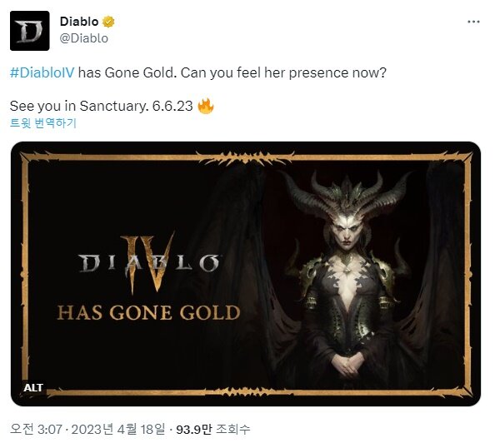Open the Diablo profile avatar
The height and width of the screenshot is (448, 495).
[x=30, y=31]
